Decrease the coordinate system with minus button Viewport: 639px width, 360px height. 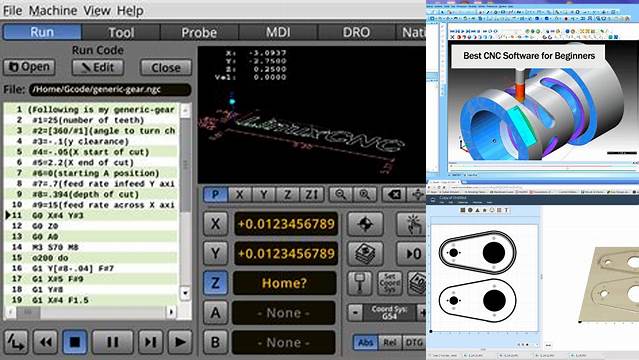pos(355,313)
